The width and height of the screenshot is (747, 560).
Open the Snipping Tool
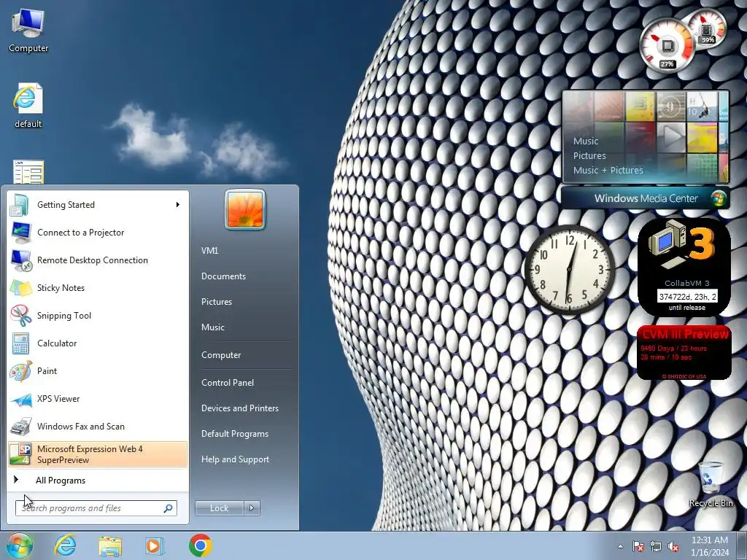(98, 315)
